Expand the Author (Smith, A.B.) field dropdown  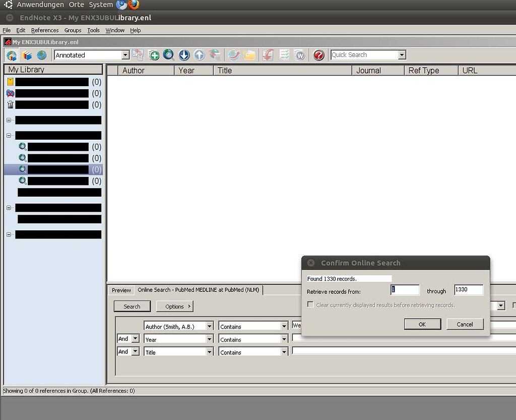(x=210, y=326)
